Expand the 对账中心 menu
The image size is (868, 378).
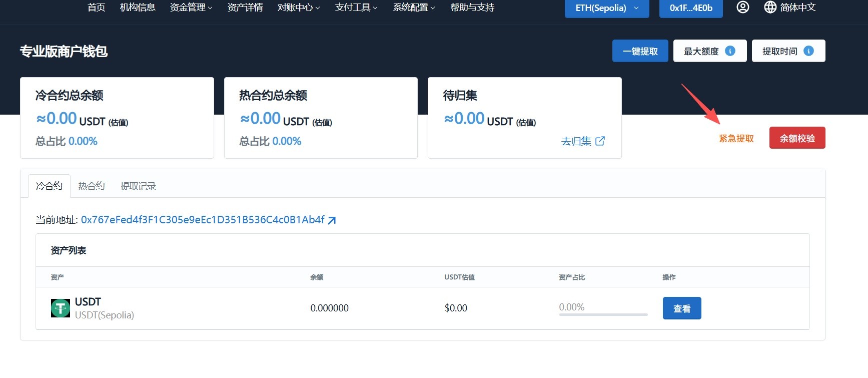[299, 8]
